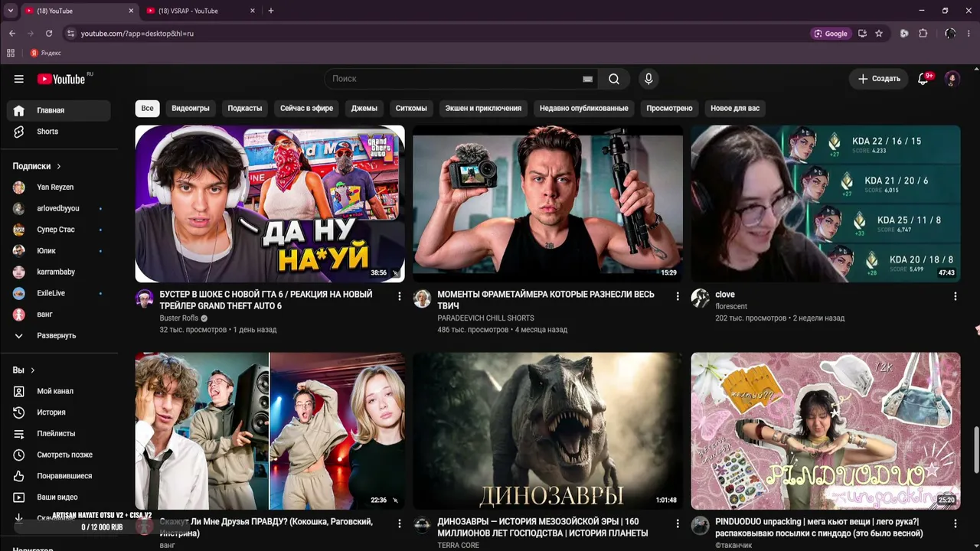Open Яндекс bookmark

coord(46,53)
